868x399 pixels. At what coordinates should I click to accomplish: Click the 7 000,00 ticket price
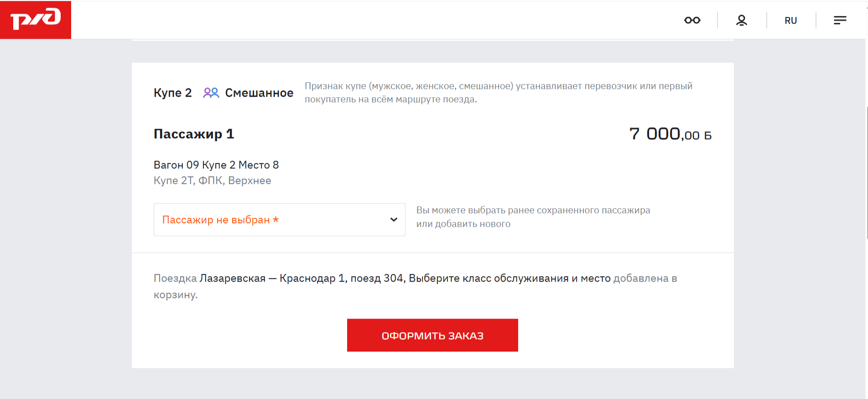point(670,134)
